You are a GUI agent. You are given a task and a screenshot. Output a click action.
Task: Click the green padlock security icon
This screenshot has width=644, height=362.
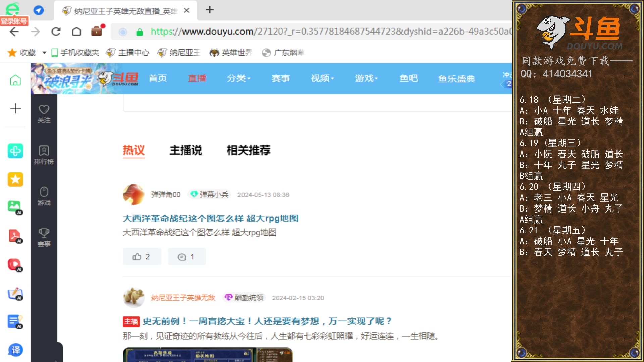[x=140, y=32]
